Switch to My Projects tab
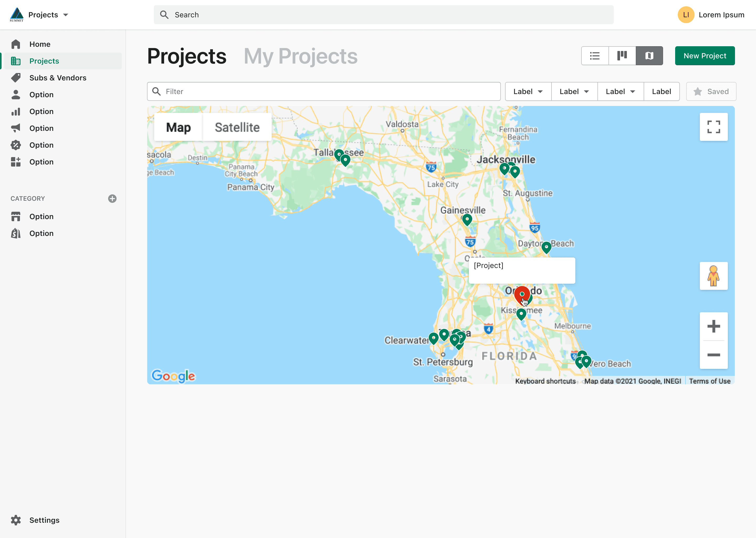This screenshot has height=538, width=756. (301, 56)
